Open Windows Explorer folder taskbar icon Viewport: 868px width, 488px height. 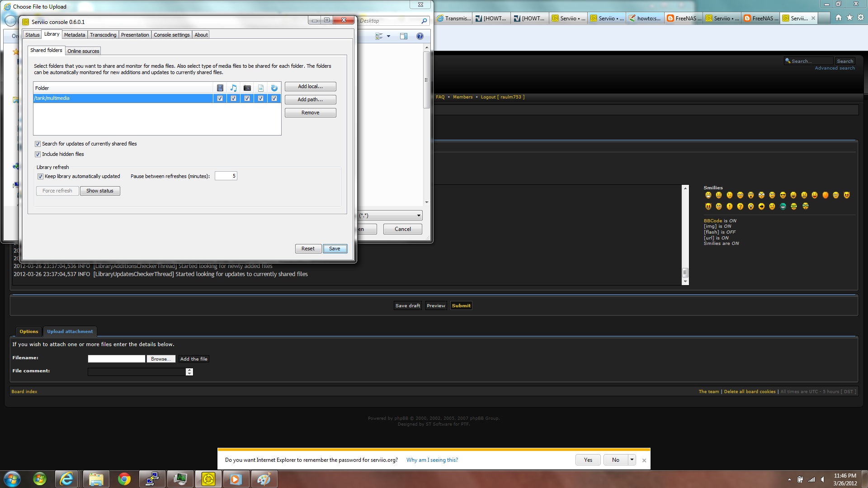tap(96, 479)
